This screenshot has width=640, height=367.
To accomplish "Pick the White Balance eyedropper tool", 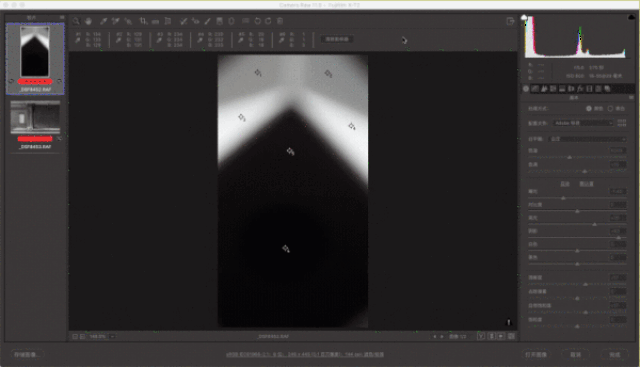I will (104, 21).
